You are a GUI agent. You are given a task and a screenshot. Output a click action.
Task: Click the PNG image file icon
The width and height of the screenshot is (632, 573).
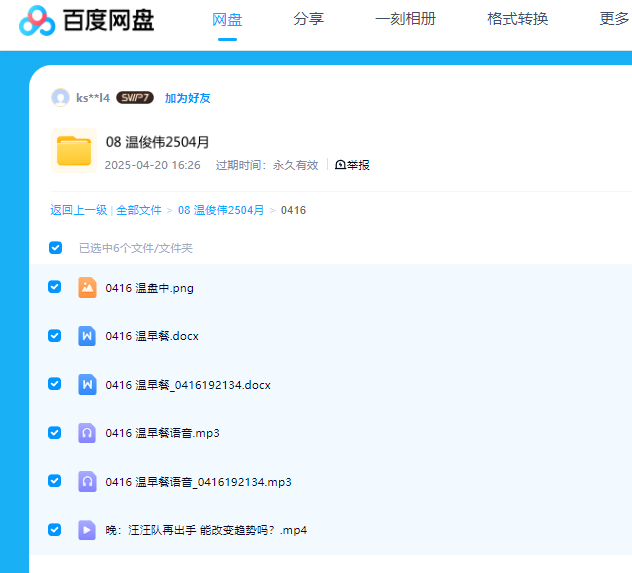87,288
